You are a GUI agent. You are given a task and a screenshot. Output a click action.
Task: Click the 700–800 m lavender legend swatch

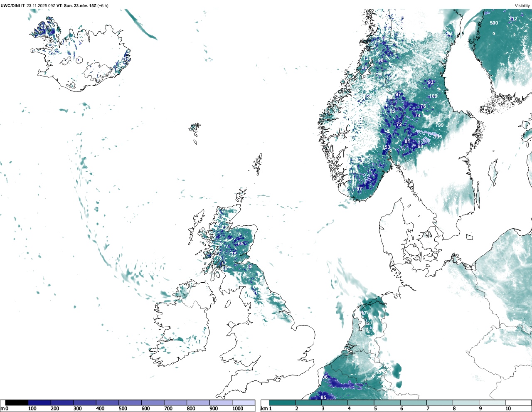coord(175,402)
